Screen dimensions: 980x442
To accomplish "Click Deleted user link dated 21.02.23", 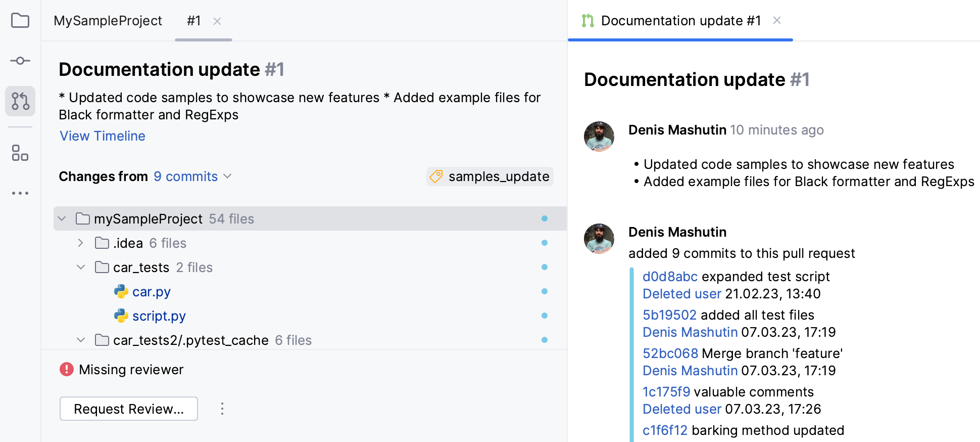I will point(682,294).
